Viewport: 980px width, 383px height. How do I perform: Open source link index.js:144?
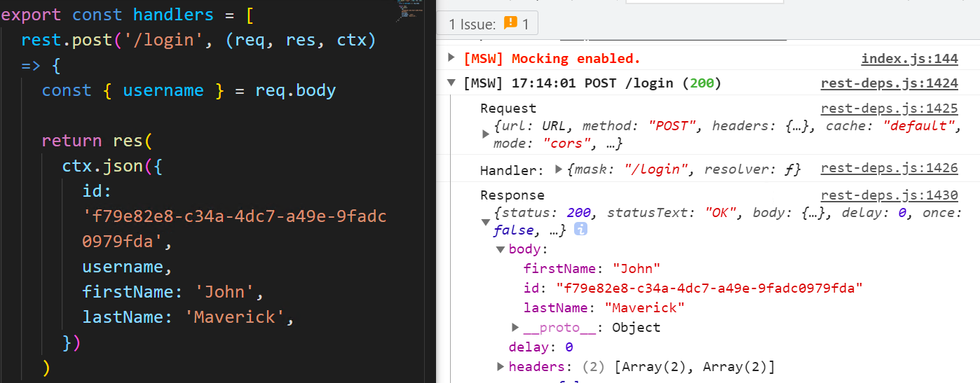909,59
